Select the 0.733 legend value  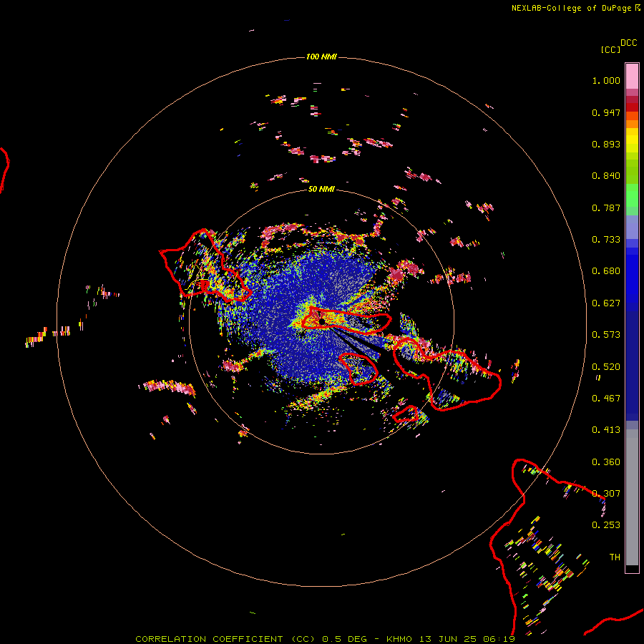click(x=606, y=240)
